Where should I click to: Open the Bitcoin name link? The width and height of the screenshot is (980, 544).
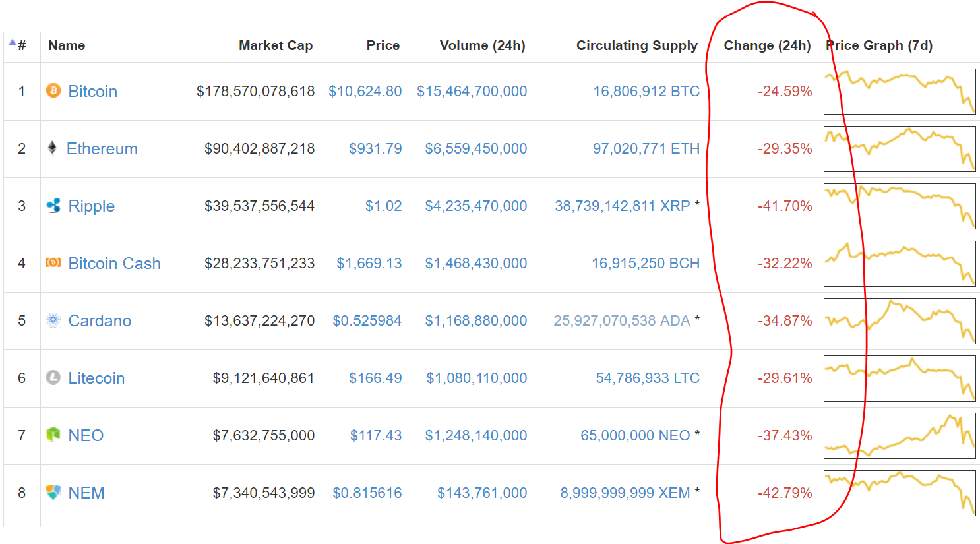coord(93,92)
